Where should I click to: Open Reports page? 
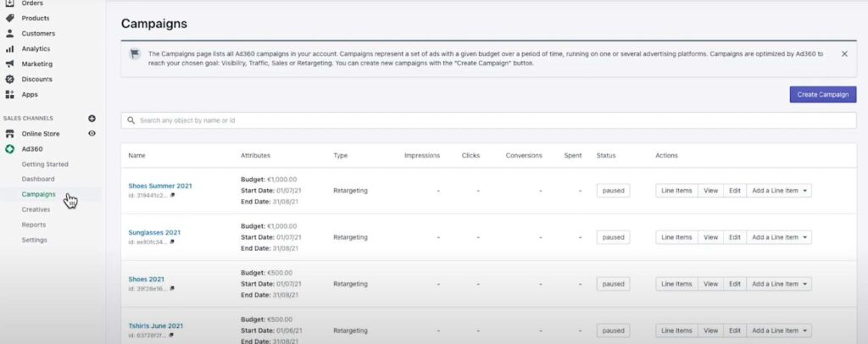click(34, 225)
